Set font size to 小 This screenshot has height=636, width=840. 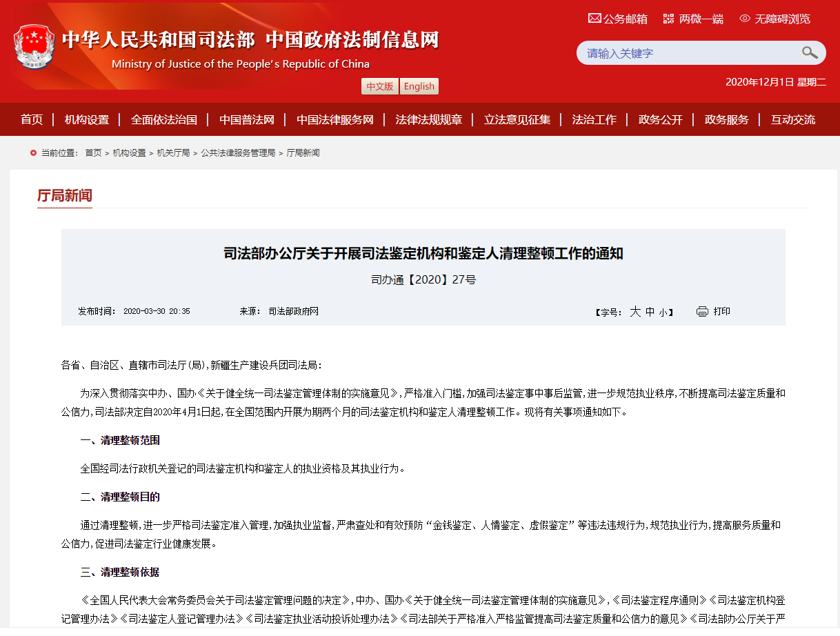663,312
